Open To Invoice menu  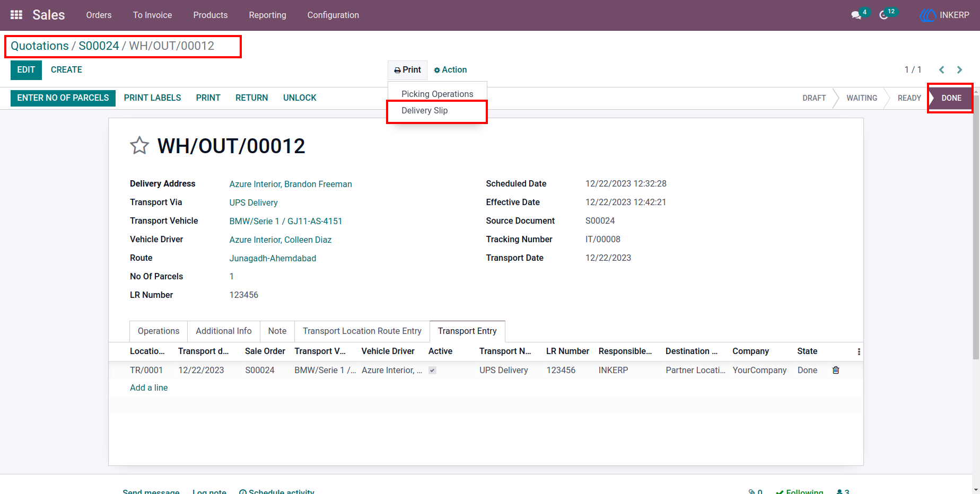(x=152, y=15)
